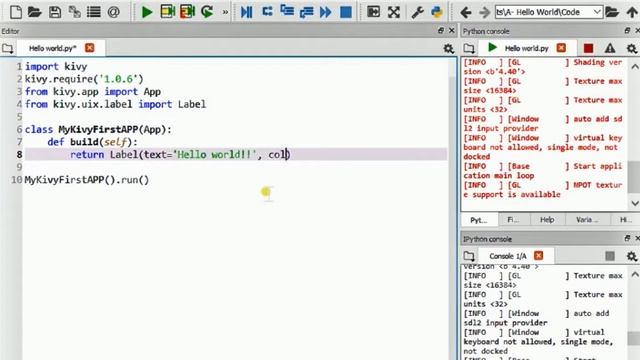Go back with left arrow
The height and width of the screenshot is (360, 640).
click(465, 12)
